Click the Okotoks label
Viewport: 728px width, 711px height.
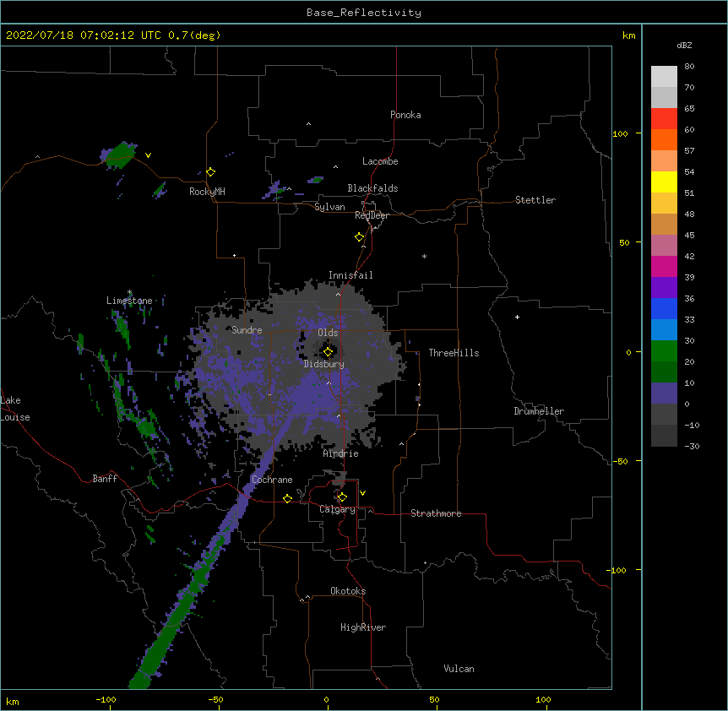348,591
